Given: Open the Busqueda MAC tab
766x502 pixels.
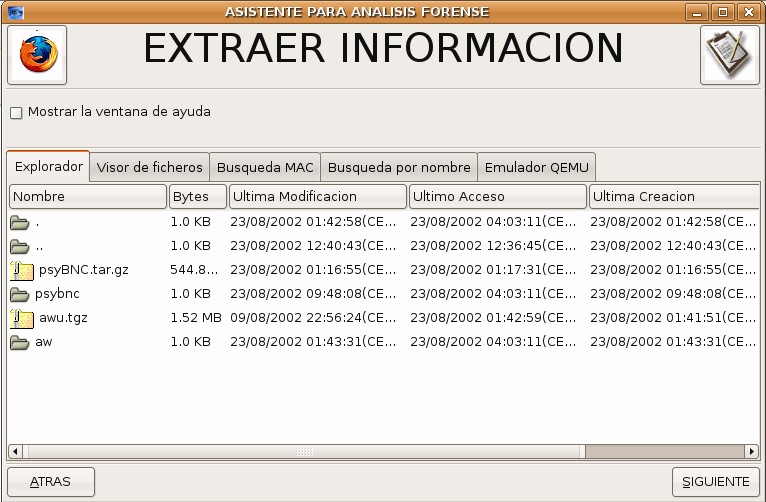Looking at the screenshot, I should click(x=265, y=167).
